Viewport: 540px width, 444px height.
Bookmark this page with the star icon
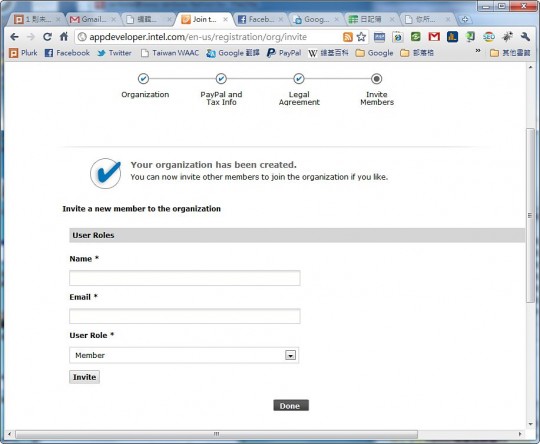361,37
